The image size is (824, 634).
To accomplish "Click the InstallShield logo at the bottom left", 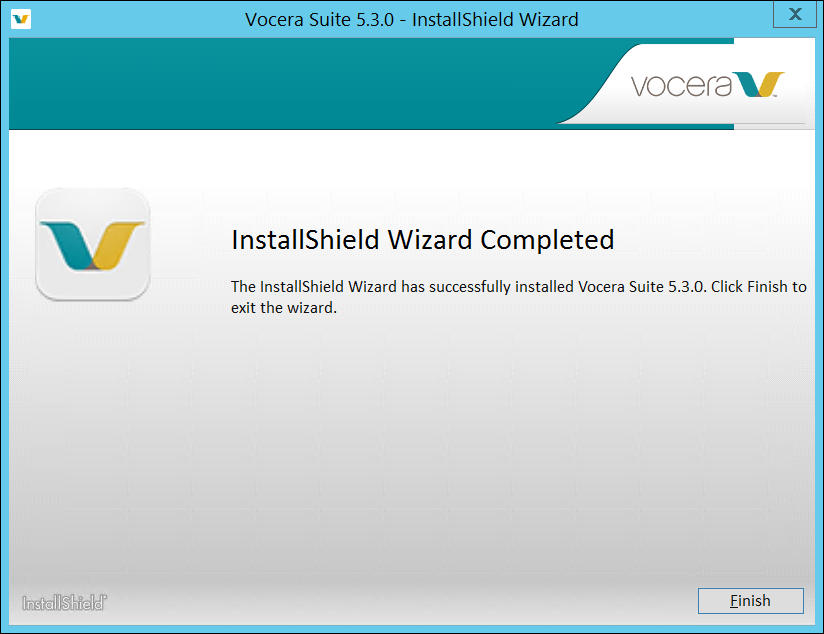I will coord(65,602).
